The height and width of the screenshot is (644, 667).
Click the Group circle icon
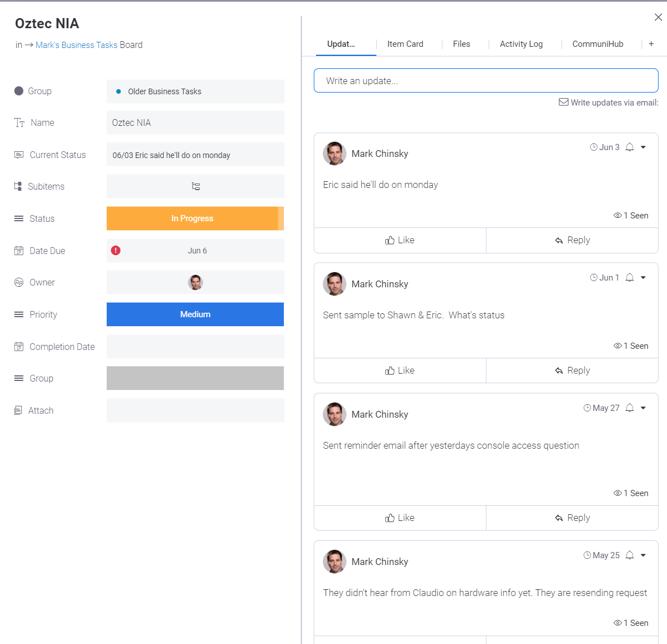pyautogui.click(x=19, y=91)
